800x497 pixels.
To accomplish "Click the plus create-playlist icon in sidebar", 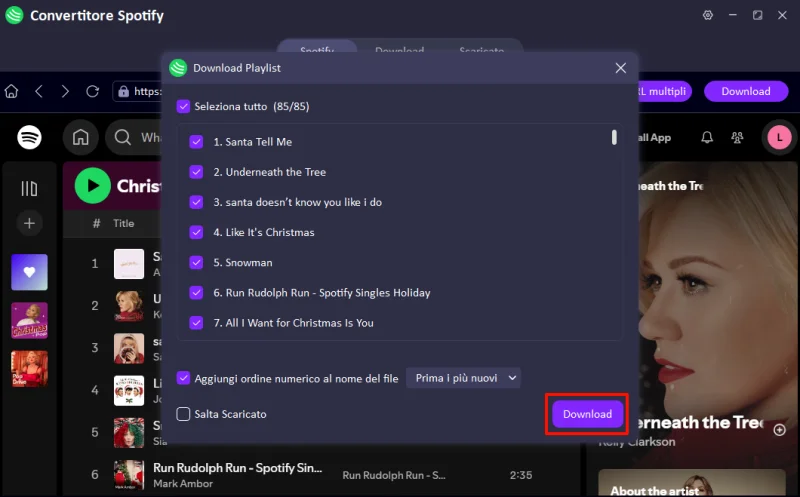I will pyautogui.click(x=29, y=223).
